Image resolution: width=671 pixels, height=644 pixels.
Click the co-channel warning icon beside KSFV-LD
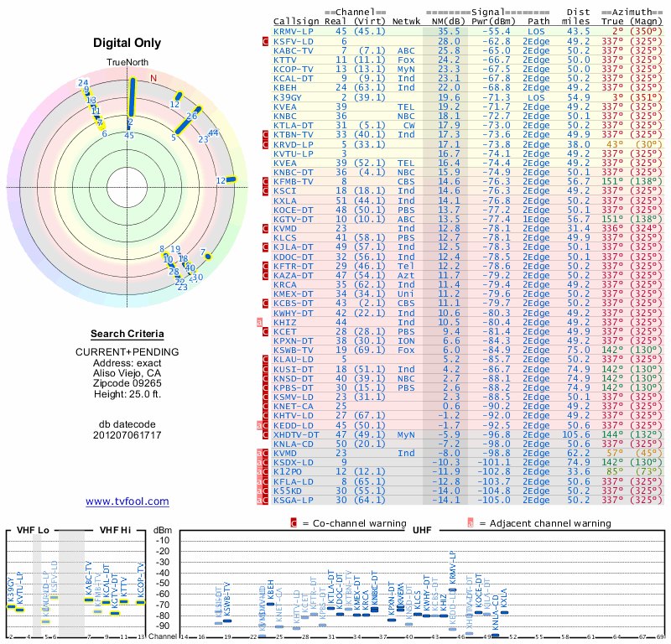[265, 41]
